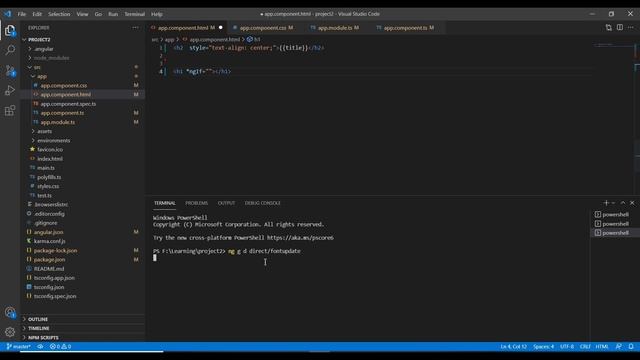The image size is (640, 360).
Task: Open the Accounts icon in activity bar
Action: click(x=10, y=313)
